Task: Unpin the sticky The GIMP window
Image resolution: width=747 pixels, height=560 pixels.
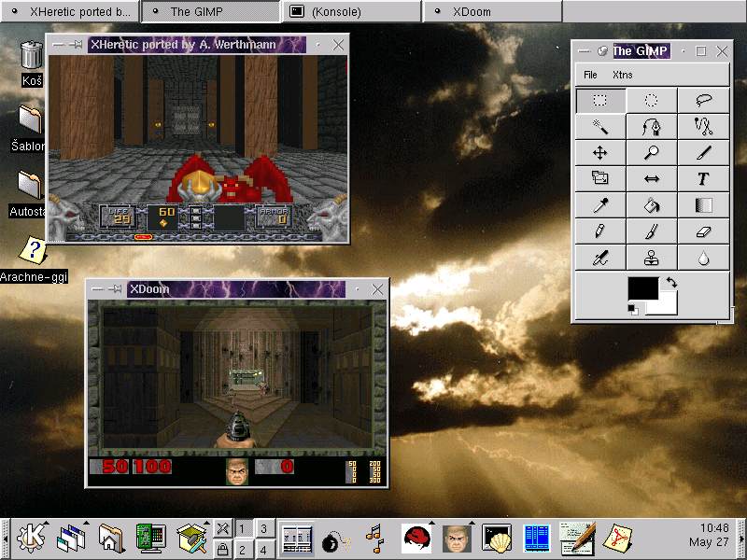Action: tap(602, 51)
